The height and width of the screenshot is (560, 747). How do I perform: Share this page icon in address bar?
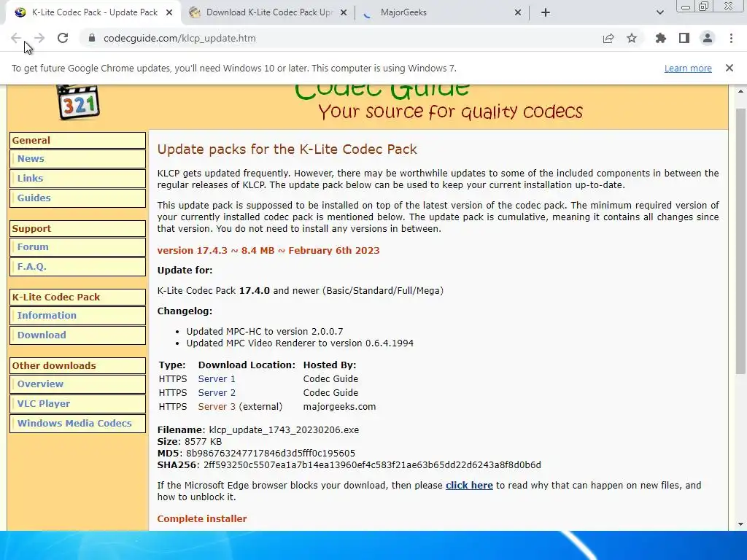[x=608, y=39]
